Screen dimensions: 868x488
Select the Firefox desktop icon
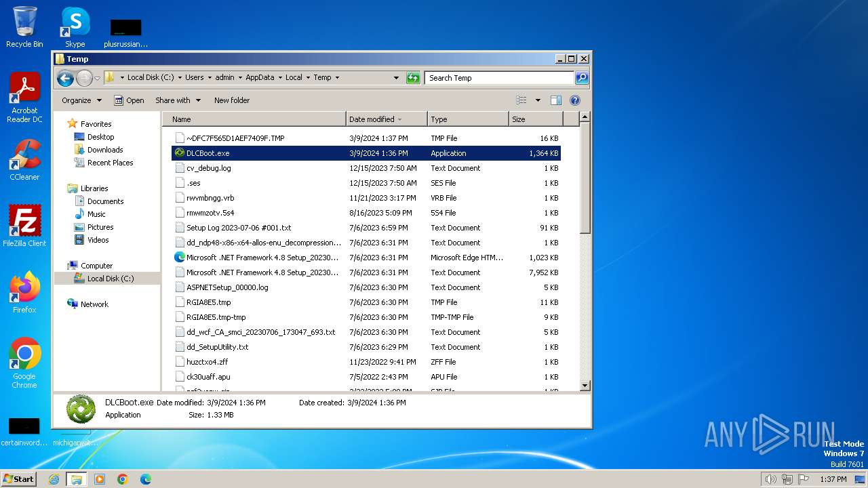(24, 293)
